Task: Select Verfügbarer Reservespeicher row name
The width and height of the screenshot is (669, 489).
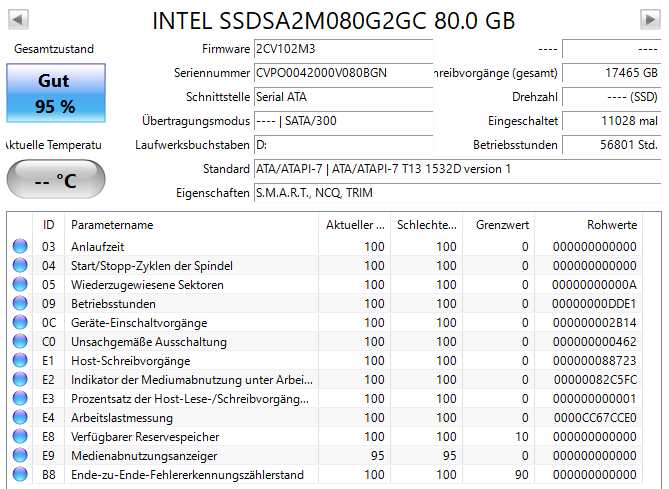Action: (x=145, y=437)
